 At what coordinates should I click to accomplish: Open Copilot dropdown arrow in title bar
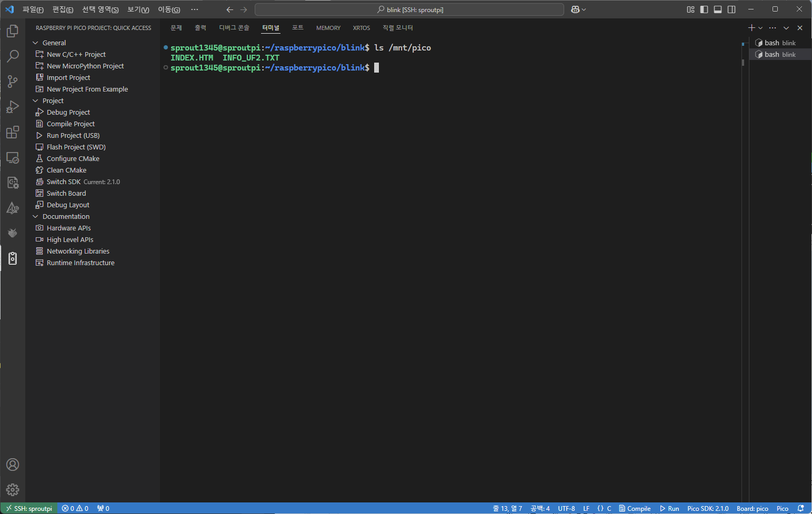[584, 9]
